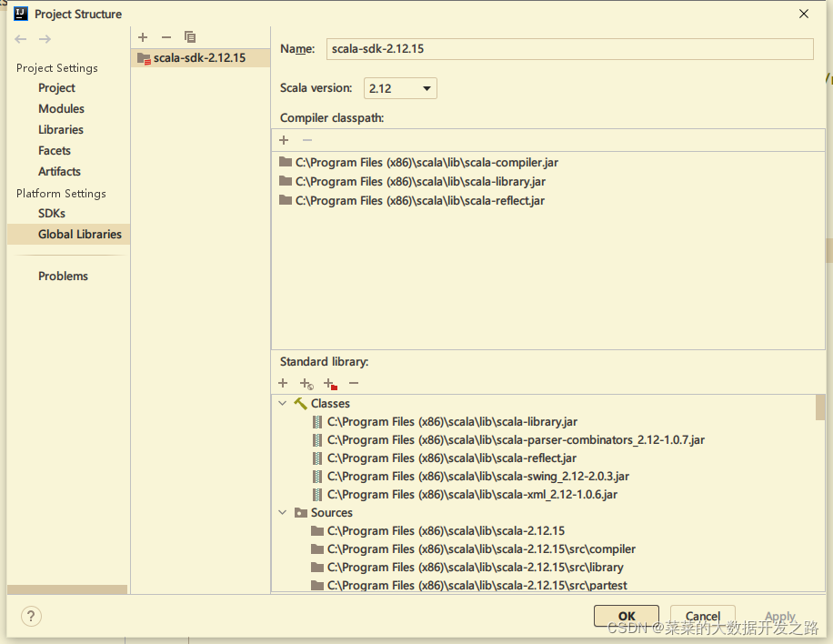Copy the selected library with copy icon
833x644 pixels.
coord(190,37)
